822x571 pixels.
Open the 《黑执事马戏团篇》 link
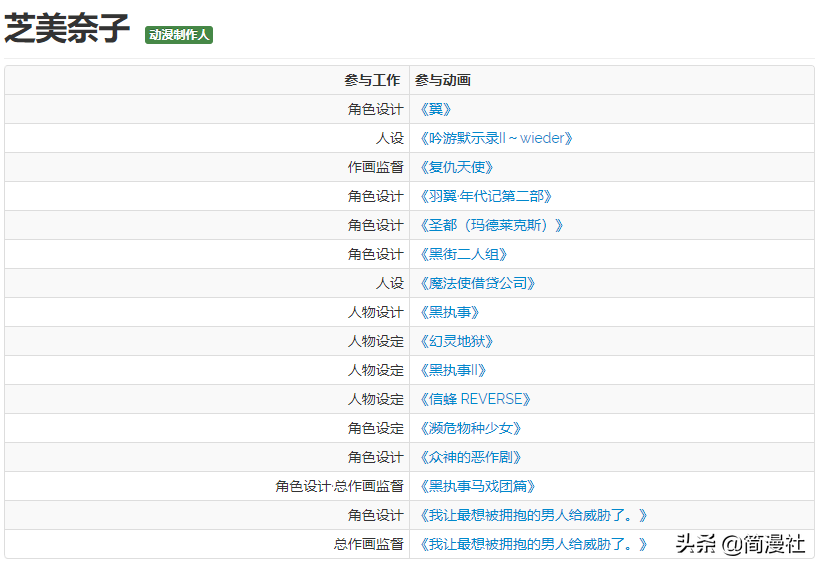[x=477, y=487]
